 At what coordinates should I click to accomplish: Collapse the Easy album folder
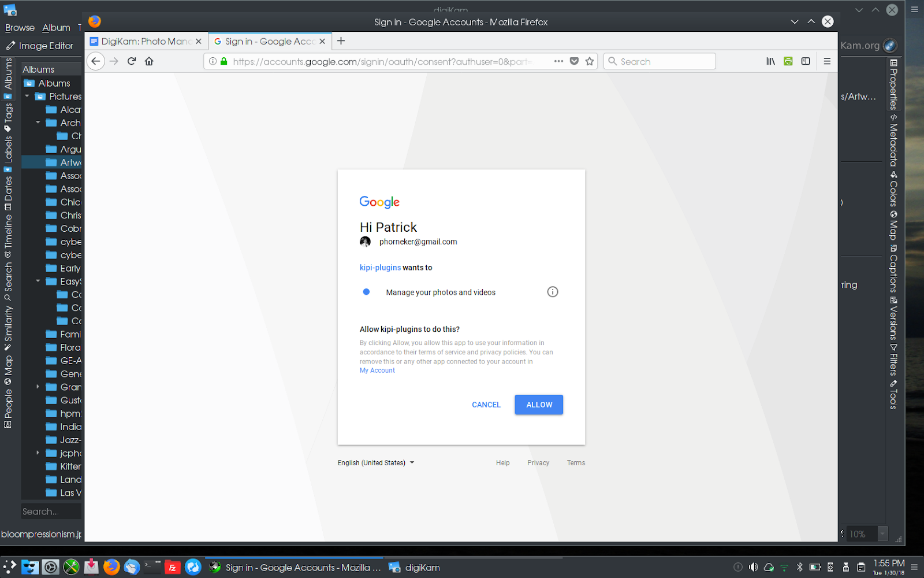click(38, 281)
